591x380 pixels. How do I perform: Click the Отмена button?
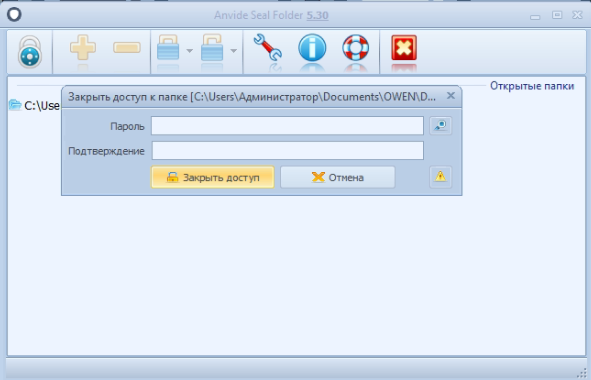(338, 177)
